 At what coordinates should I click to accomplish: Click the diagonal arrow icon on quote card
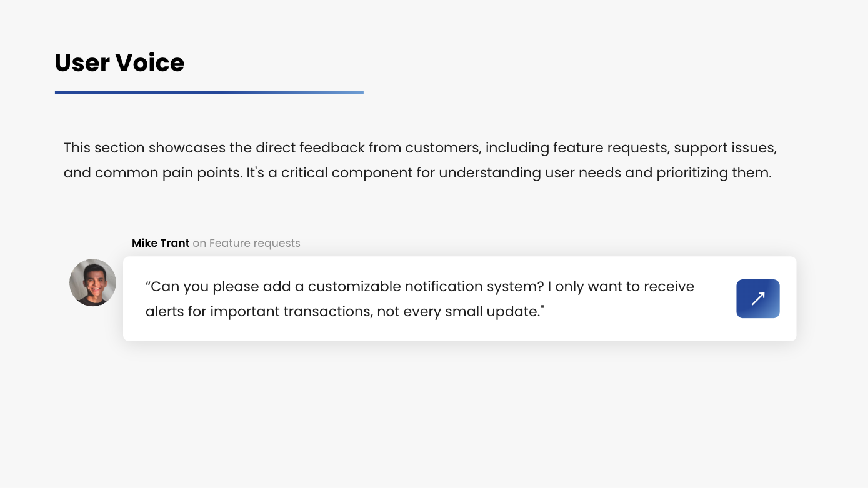(x=757, y=299)
